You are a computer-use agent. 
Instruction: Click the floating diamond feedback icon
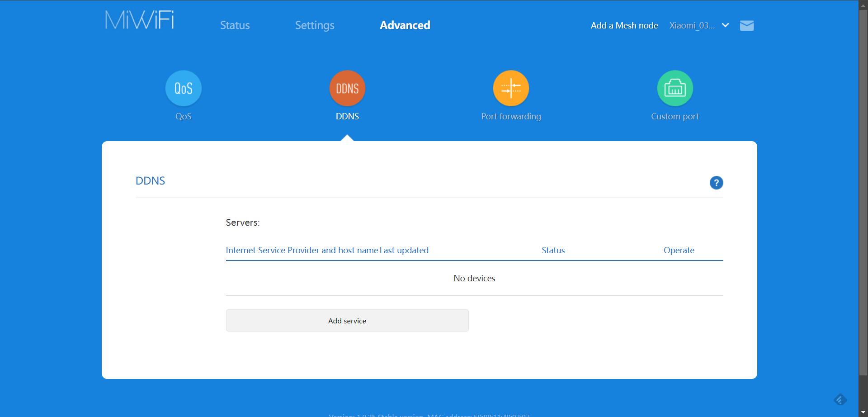[x=840, y=400]
